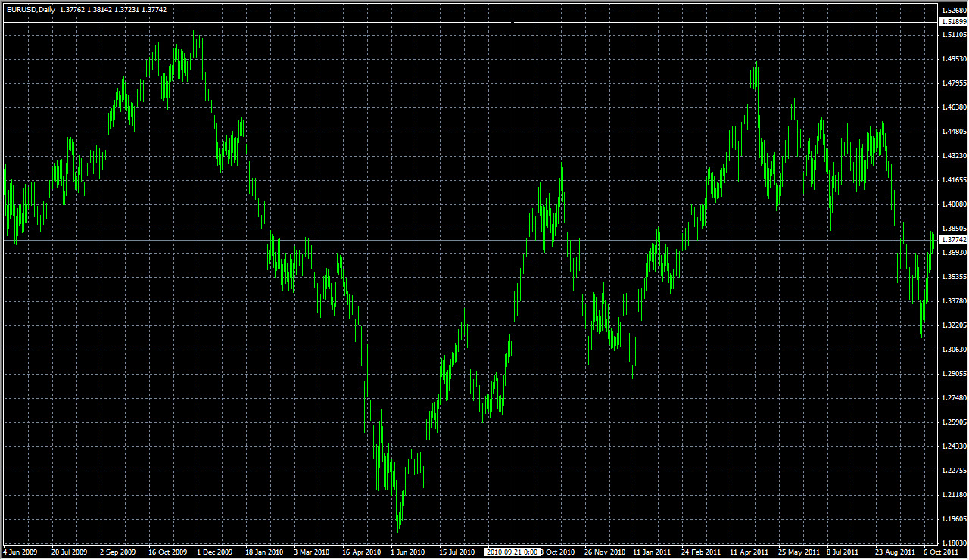Screen dimensions: 969x560
Task: Click the 2 Sep 2009 date label
Action: point(118,552)
